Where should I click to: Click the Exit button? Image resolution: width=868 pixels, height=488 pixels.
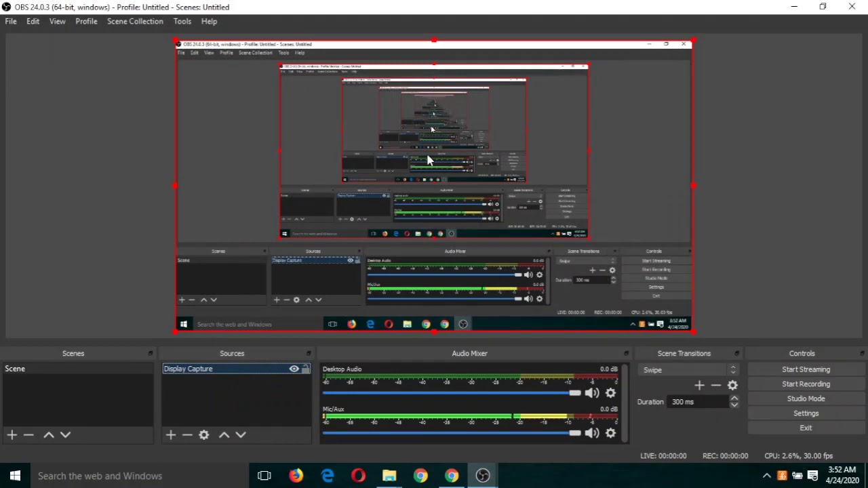click(806, 428)
